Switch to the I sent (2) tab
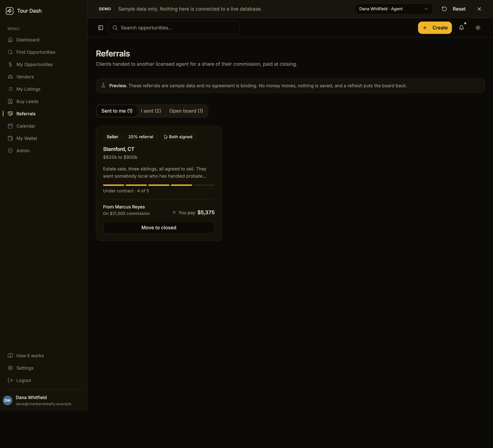Viewport: 493px width, 448px height. (x=151, y=111)
